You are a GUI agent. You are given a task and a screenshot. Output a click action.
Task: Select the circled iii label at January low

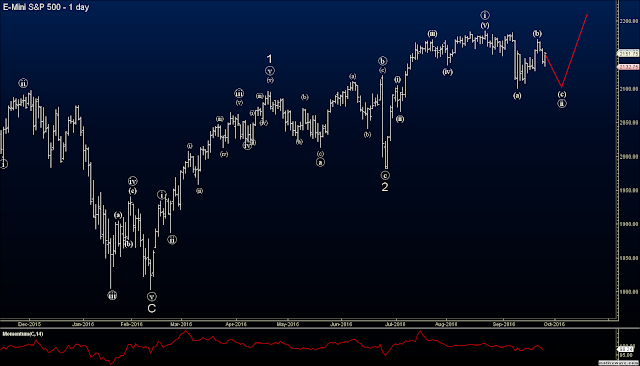pos(112,295)
